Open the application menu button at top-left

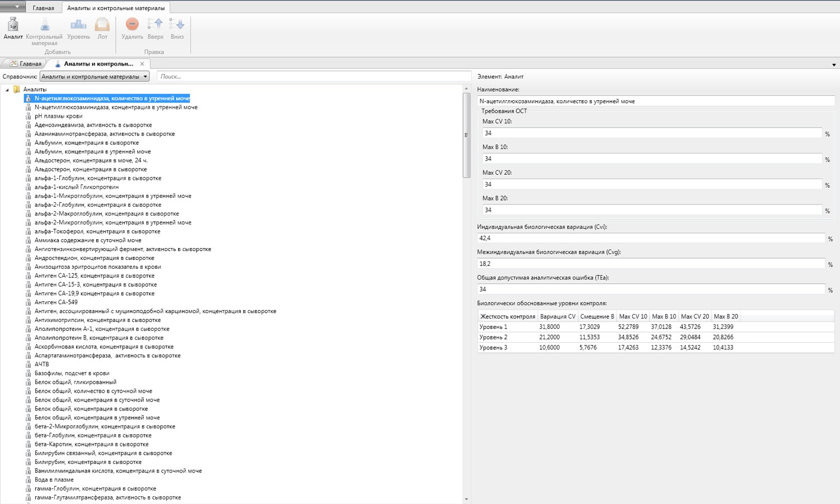(13, 7)
